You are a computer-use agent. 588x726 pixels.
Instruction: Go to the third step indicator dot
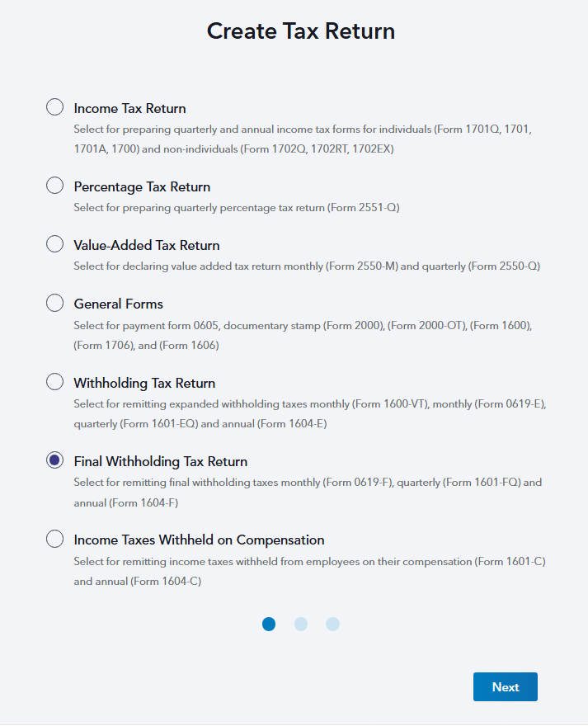(332, 624)
